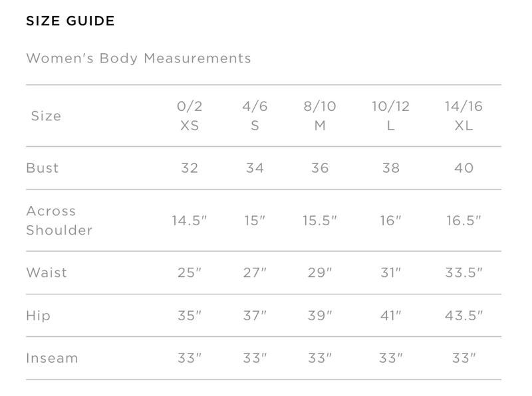
Task: Click the Bust row label
Action: [x=43, y=168]
